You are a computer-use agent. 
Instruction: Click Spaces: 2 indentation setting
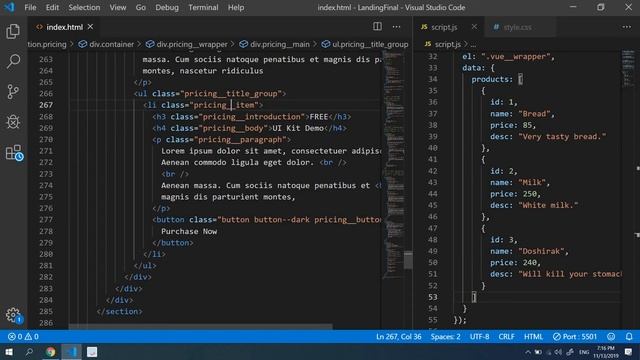pos(445,337)
